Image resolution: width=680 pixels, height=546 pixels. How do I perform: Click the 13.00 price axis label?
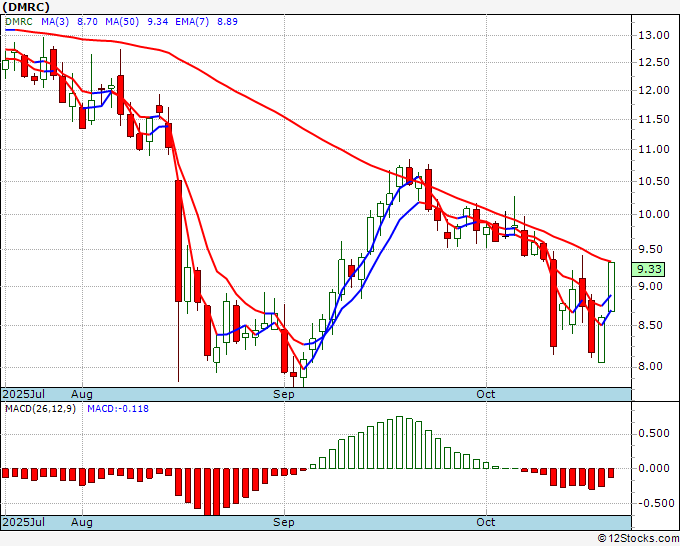point(654,36)
